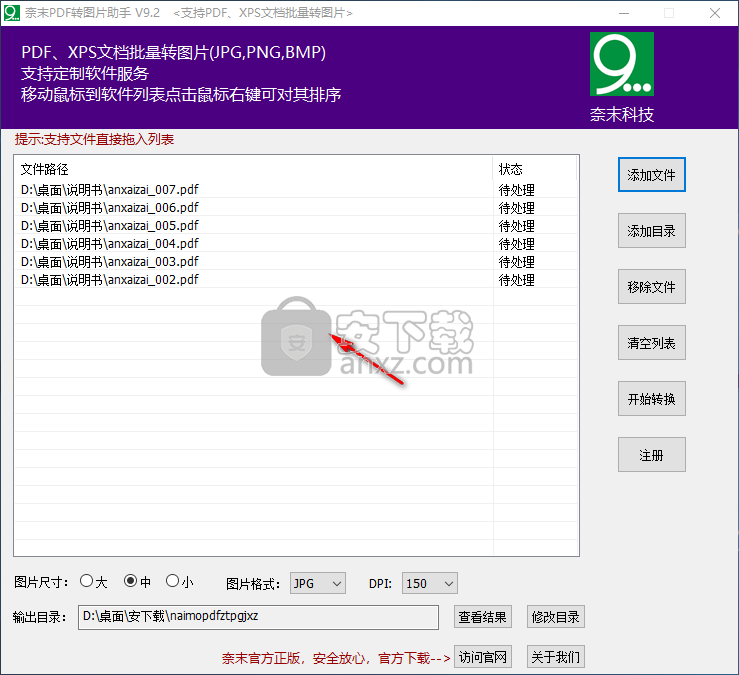Viewport: 739px width, 675px height.
Task: Click the 待处理 status of anxaizai_002.pdf
Action: pos(517,280)
